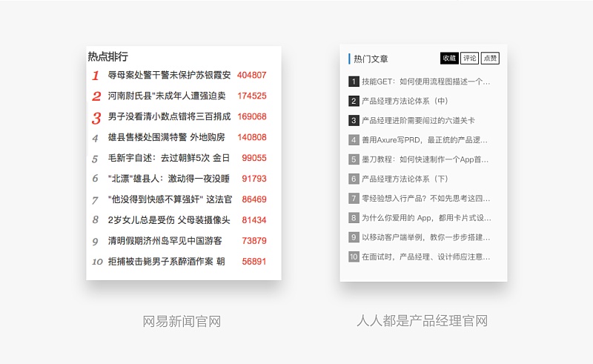Switch to the 评论 tab
This screenshot has height=364, width=593.
click(470, 59)
